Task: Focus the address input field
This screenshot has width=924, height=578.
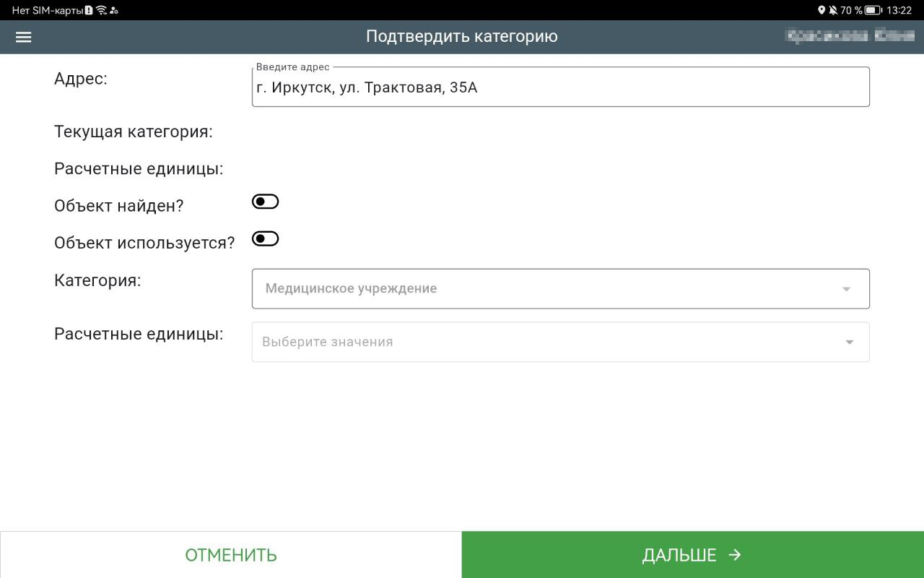Action: (560, 88)
